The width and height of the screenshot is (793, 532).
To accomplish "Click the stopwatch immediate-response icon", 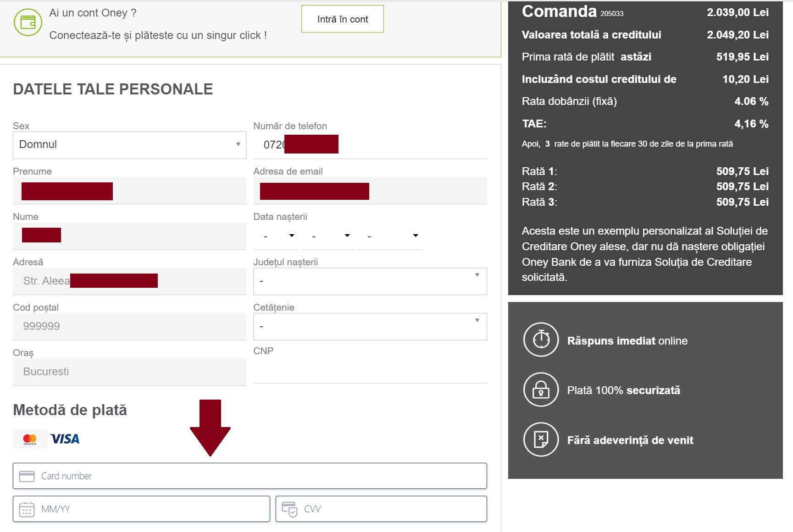I will [541, 340].
